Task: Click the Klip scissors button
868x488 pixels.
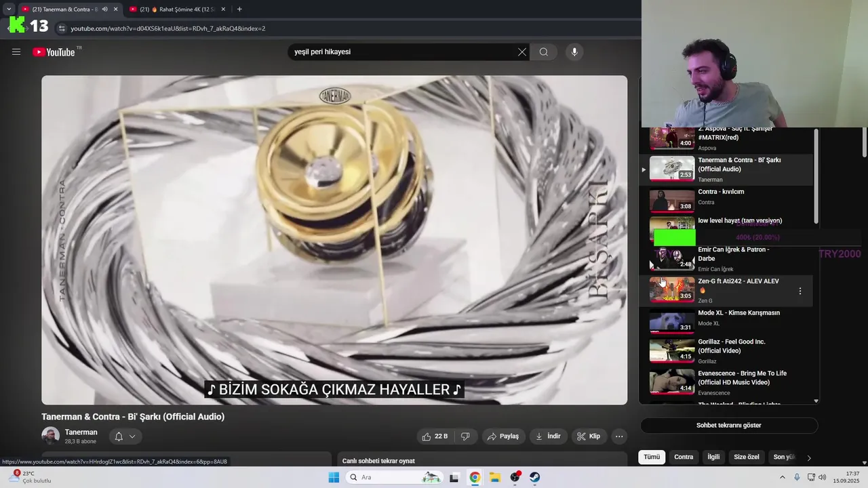Action: [x=589, y=436]
